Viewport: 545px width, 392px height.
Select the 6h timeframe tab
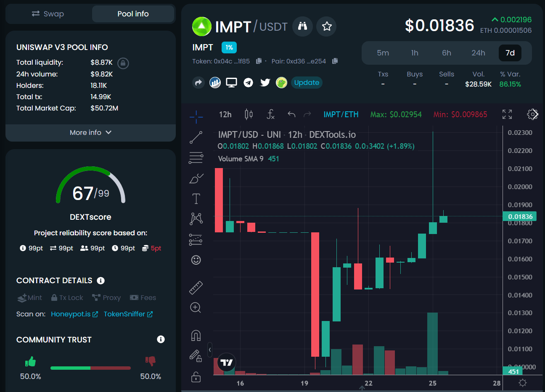click(447, 53)
